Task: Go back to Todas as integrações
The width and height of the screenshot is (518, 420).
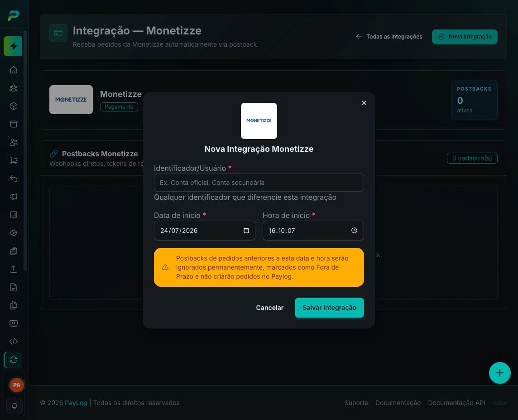Action: 389,37
